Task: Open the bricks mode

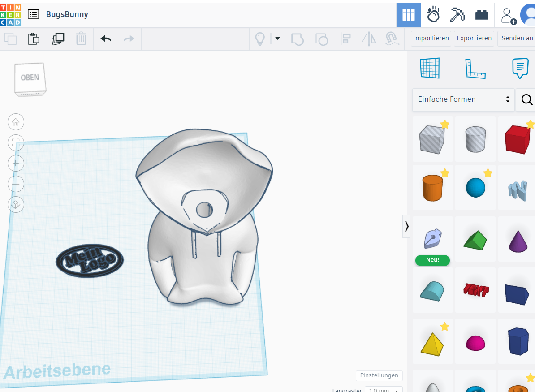Action: 482,15
